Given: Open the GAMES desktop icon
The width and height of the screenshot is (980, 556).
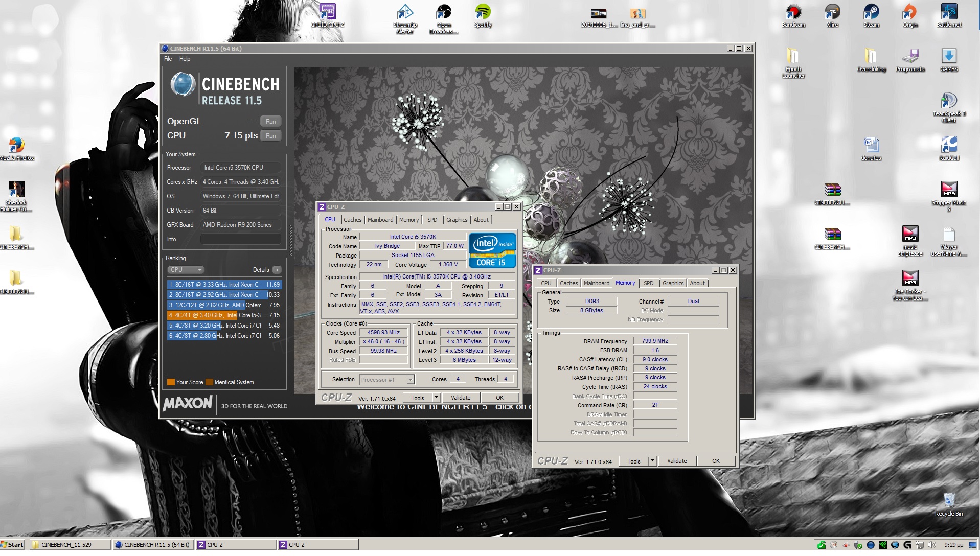Looking at the screenshot, I should click(x=949, y=60).
